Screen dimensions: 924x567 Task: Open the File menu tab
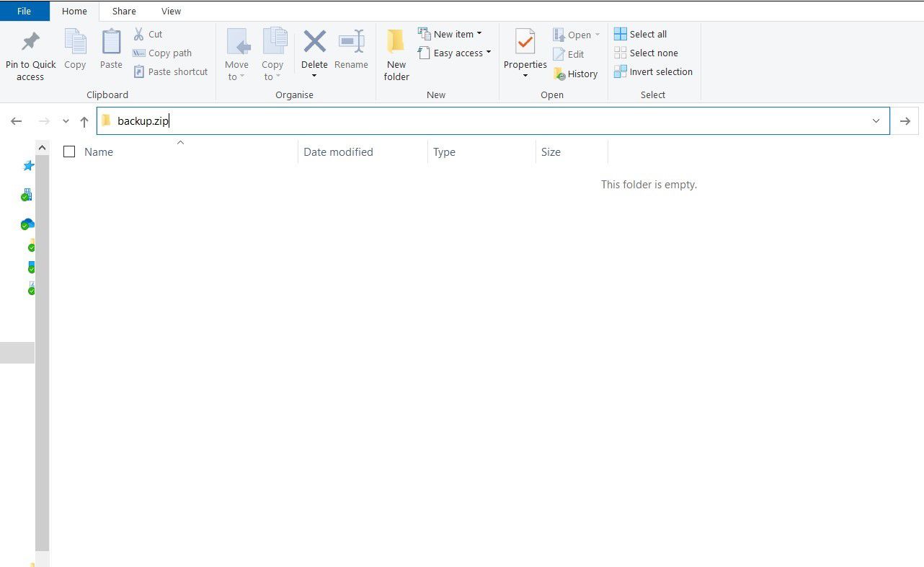[x=25, y=11]
